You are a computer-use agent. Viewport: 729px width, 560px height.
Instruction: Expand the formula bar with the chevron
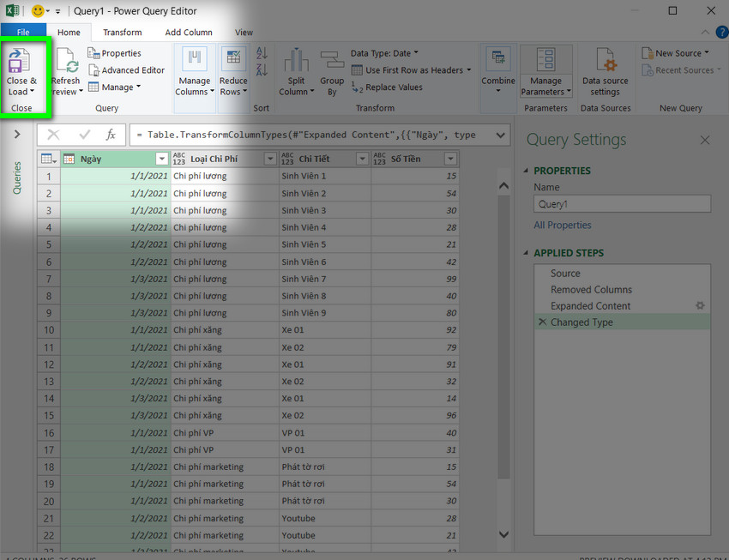[x=500, y=135]
